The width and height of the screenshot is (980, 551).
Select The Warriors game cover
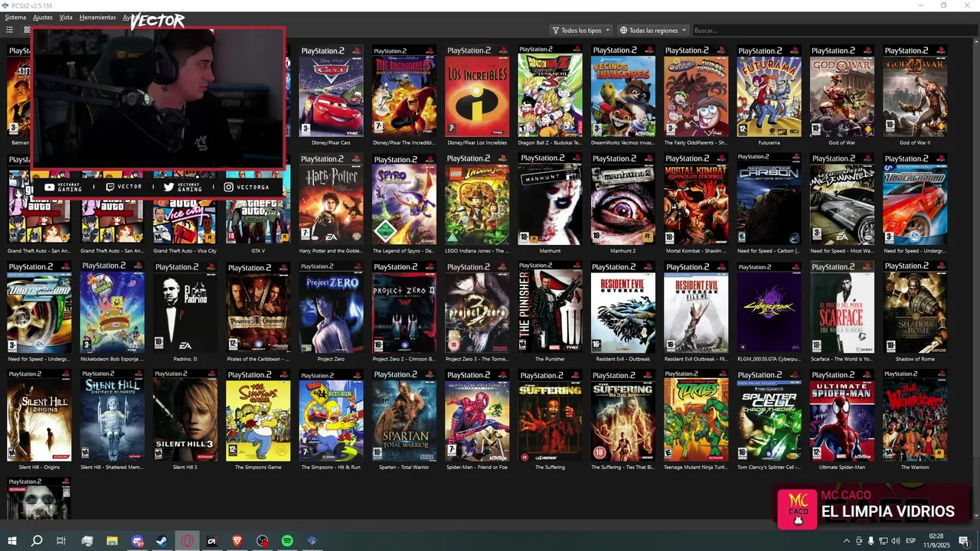(x=915, y=416)
